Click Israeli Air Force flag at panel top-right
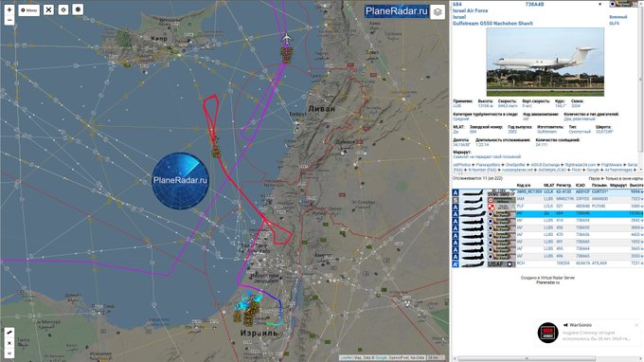This screenshot has height=362, width=644. click(624, 4)
